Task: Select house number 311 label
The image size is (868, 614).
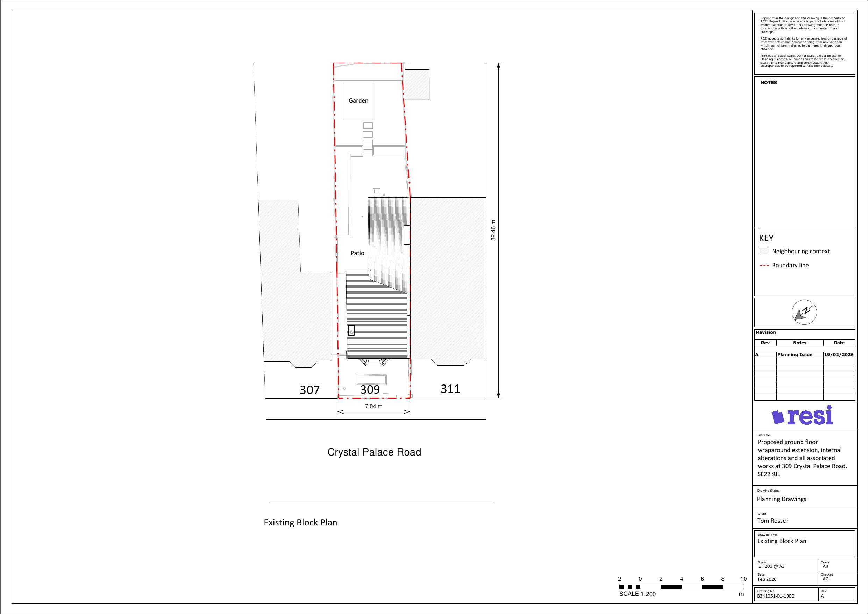Action: pos(450,389)
